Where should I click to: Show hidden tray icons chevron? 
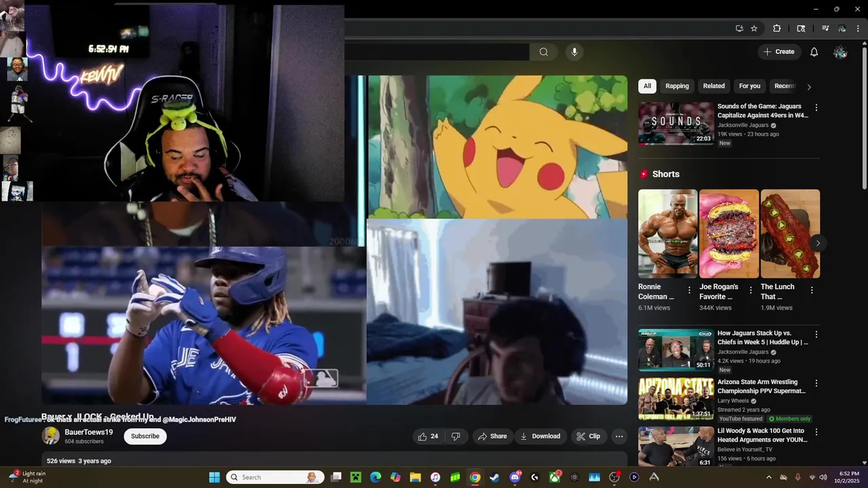[x=768, y=477]
